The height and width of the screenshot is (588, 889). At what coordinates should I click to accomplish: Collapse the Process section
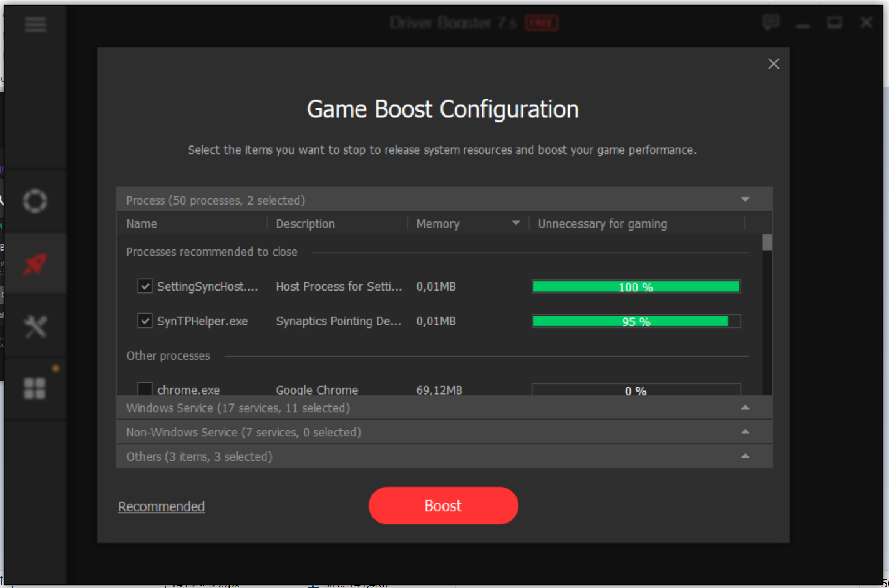(x=745, y=200)
